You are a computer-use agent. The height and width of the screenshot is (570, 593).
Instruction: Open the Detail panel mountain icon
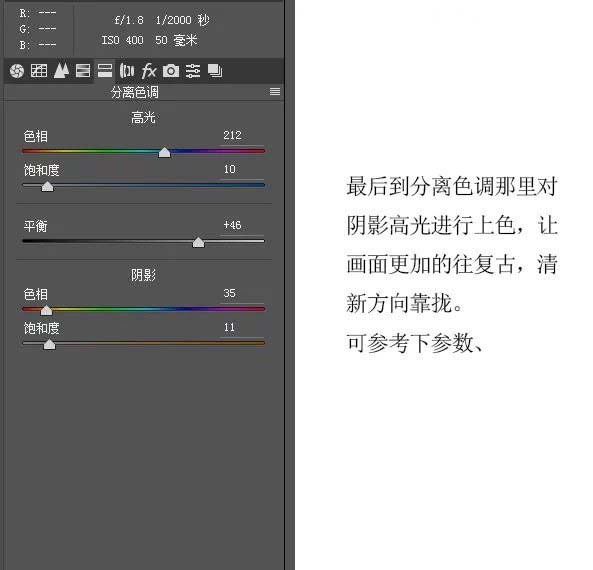coord(61,71)
